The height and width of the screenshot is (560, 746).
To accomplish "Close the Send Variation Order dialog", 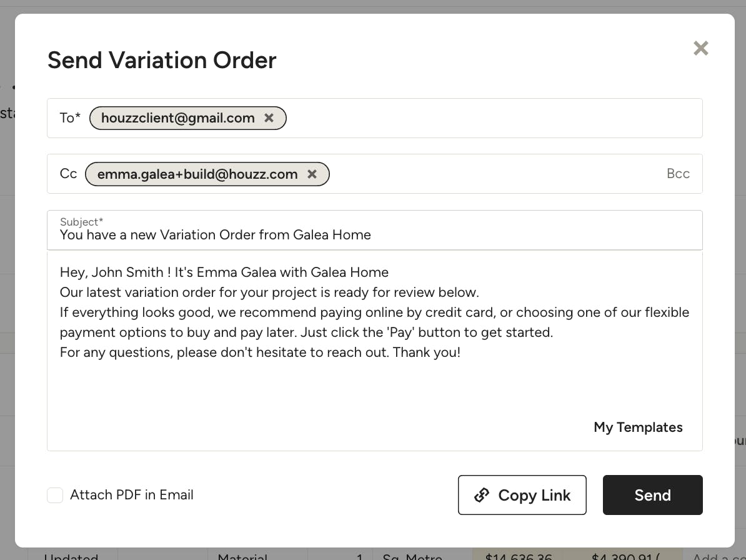I will pyautogui.click(x=700, y=48).
